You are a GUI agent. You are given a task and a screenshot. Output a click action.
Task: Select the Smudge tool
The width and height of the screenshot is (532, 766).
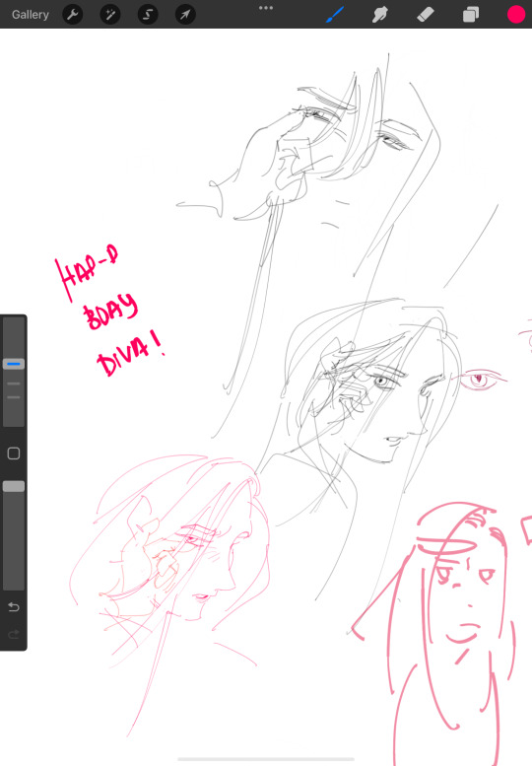379,14
